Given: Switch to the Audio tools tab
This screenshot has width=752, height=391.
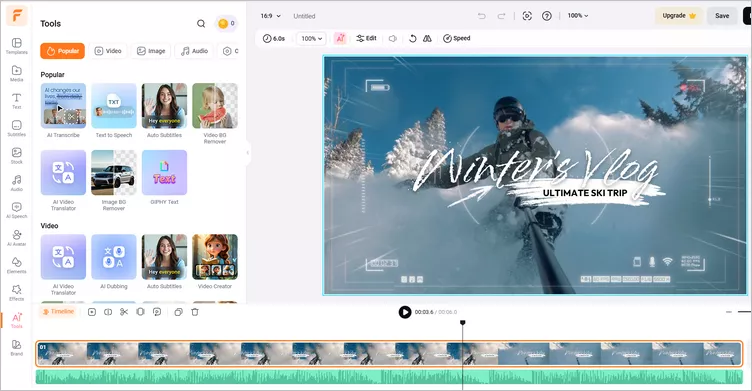Looking at the screenshot, I should click(194, 51).
